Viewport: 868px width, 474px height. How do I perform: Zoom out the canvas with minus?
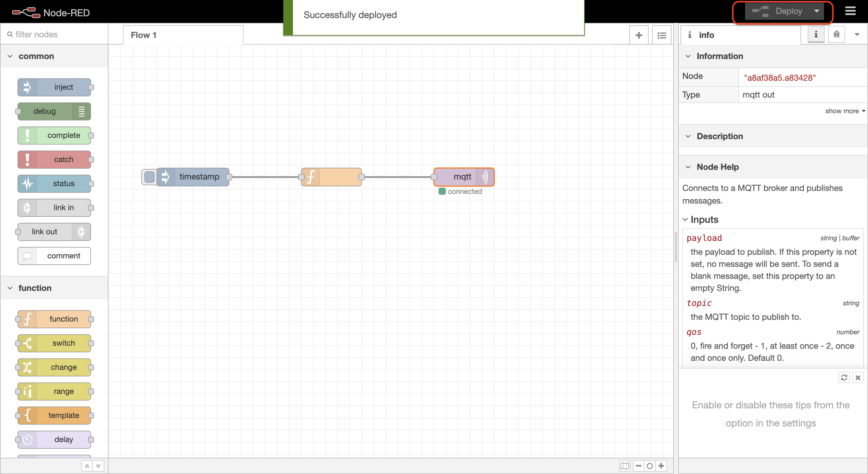[638, 466]
